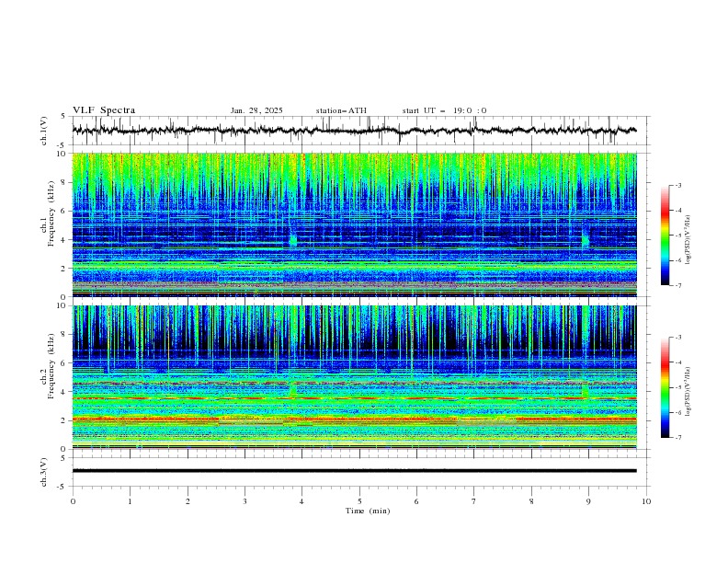Click the ch.2 spectrogram color scale bar
This screenshot has width=728, height=563.
coord(665,387)
